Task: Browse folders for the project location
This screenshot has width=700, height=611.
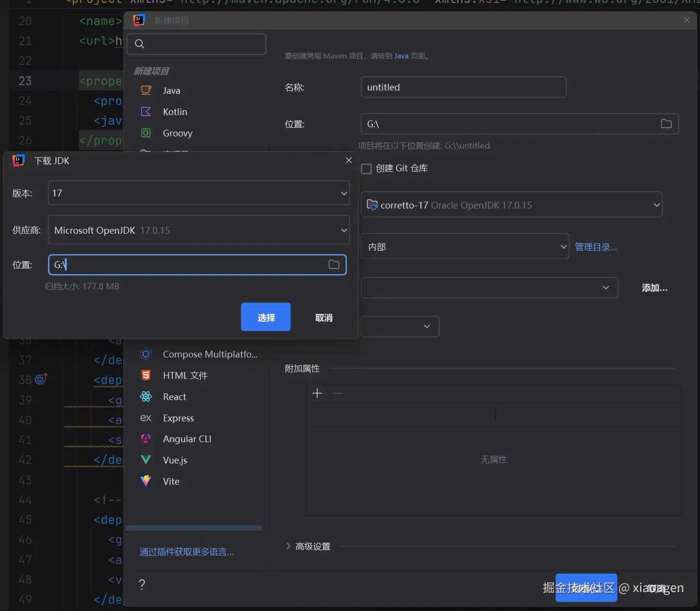Action: [666, 124]
